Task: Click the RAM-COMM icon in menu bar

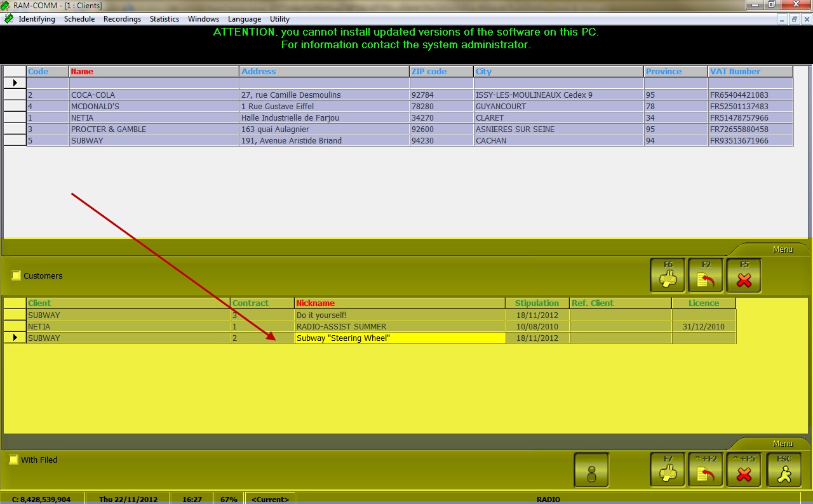Action: coord(8,19)
